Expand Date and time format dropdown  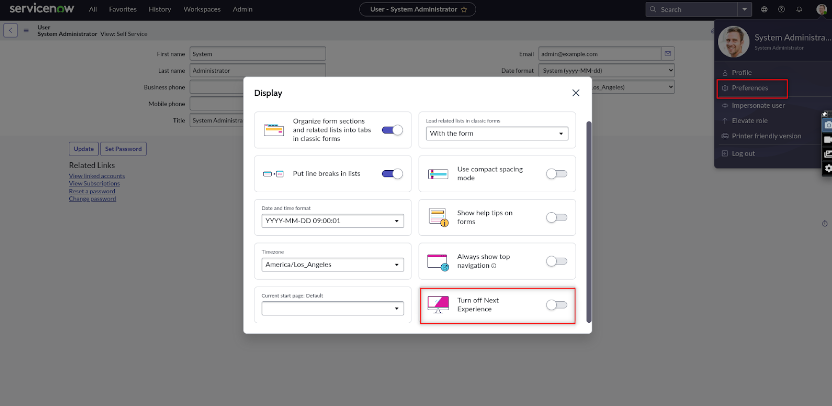(x=332, y=221)
